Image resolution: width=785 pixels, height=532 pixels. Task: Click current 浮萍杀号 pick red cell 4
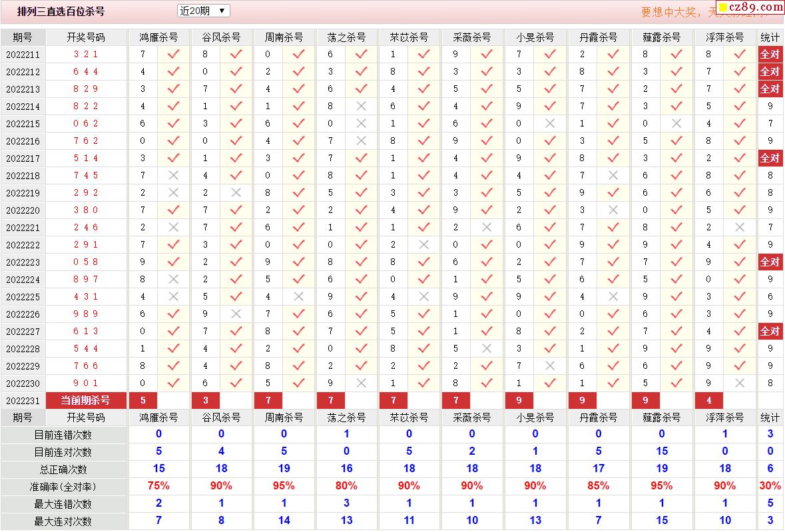709,400
